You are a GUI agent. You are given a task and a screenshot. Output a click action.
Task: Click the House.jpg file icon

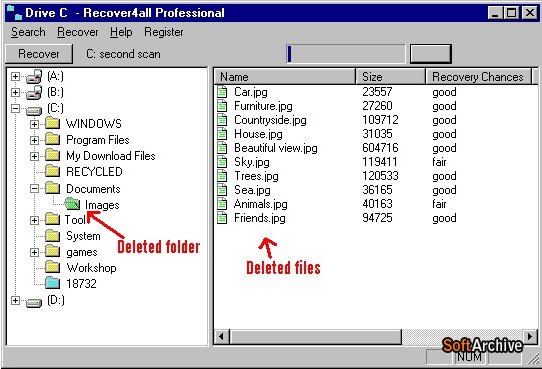click(222, 134)
